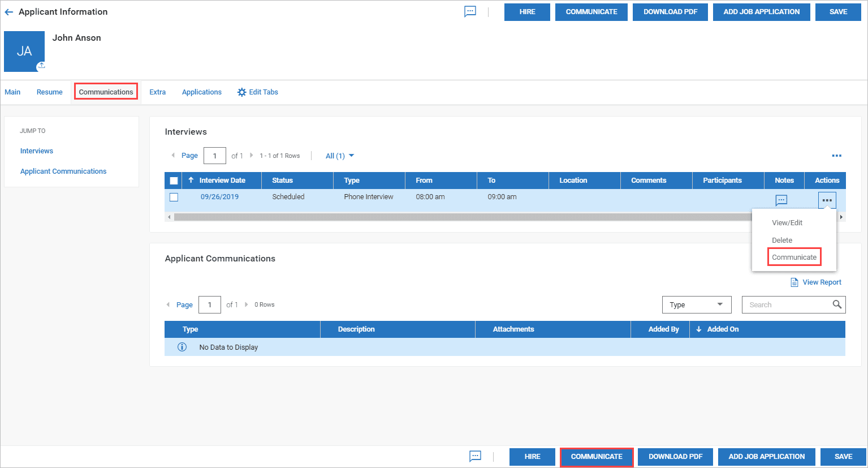The height and width of the screenshot is (468, 868).
Task: Upload a photo via the avatar upload icon
Action: 41,66
